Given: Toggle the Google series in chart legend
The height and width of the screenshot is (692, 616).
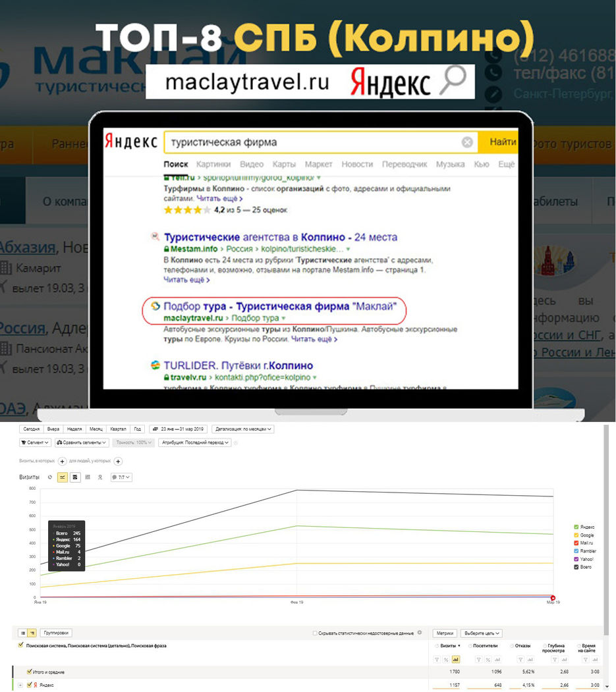Looking at the screenshot, I should coord(576,535).
